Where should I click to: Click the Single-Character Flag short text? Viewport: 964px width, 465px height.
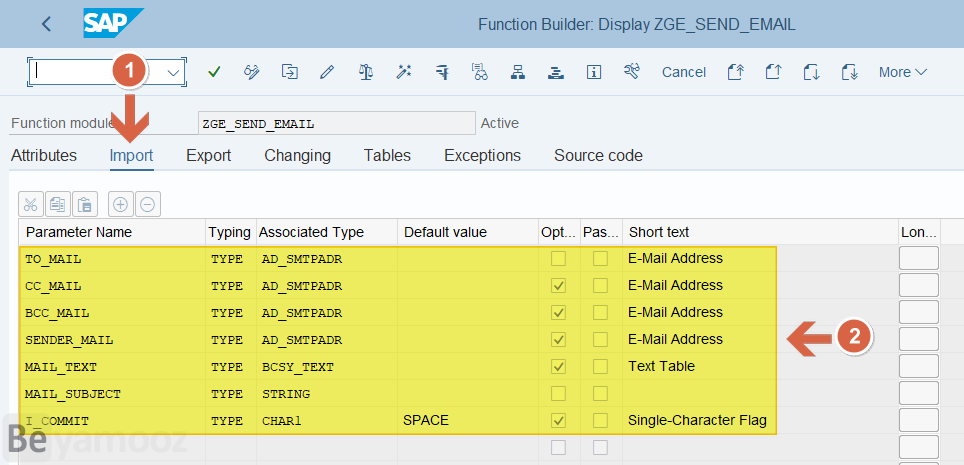(697, 421)
